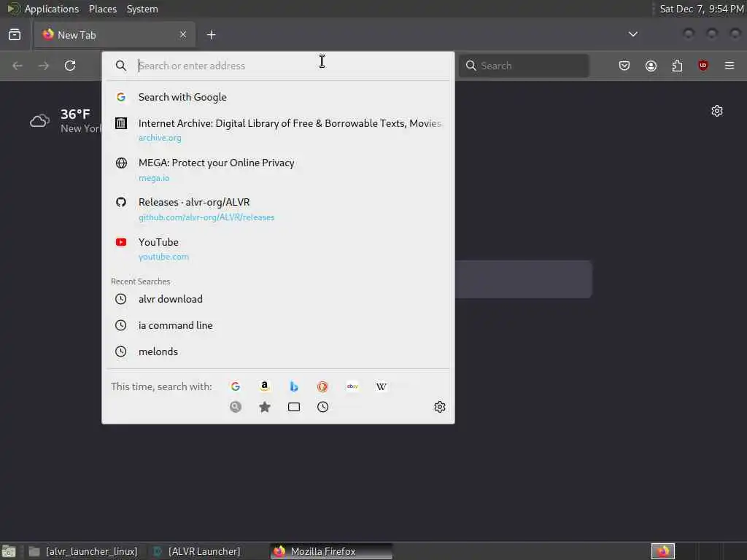
Task: Open the New Tab personalize gear
Action: [x=717, y=111]
